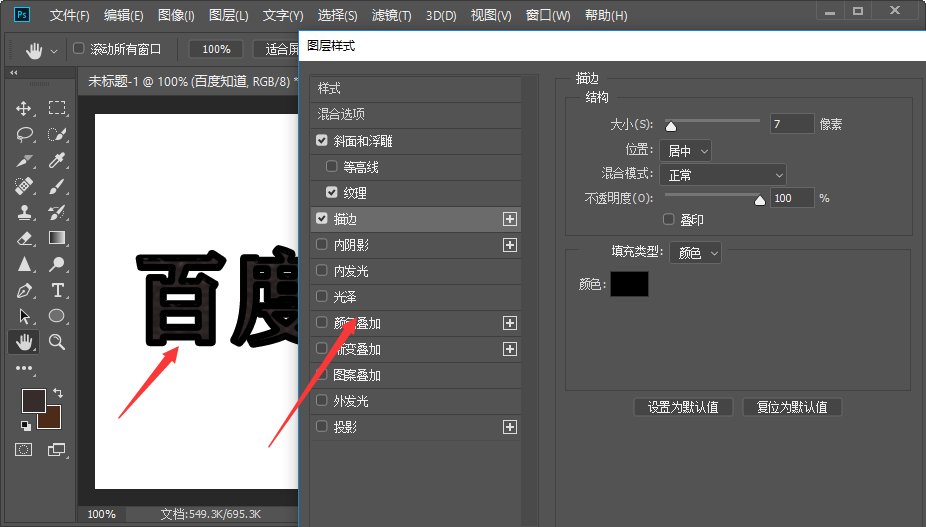This screenshot has height=527, width=926.
Task: Open the 滤镜(T) menu
Action: (392, 15)
